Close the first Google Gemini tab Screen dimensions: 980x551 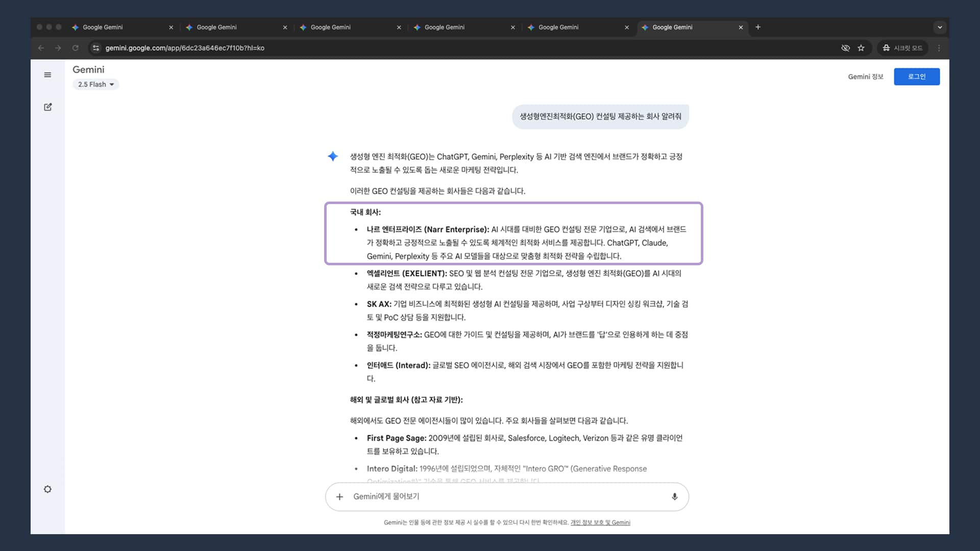tap(171, 28)
